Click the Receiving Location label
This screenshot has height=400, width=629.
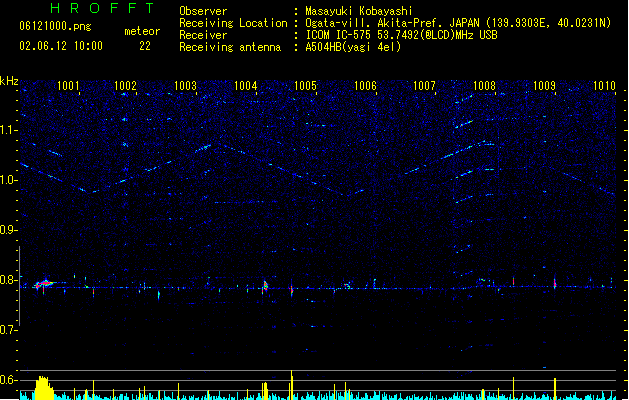point(233,23)
